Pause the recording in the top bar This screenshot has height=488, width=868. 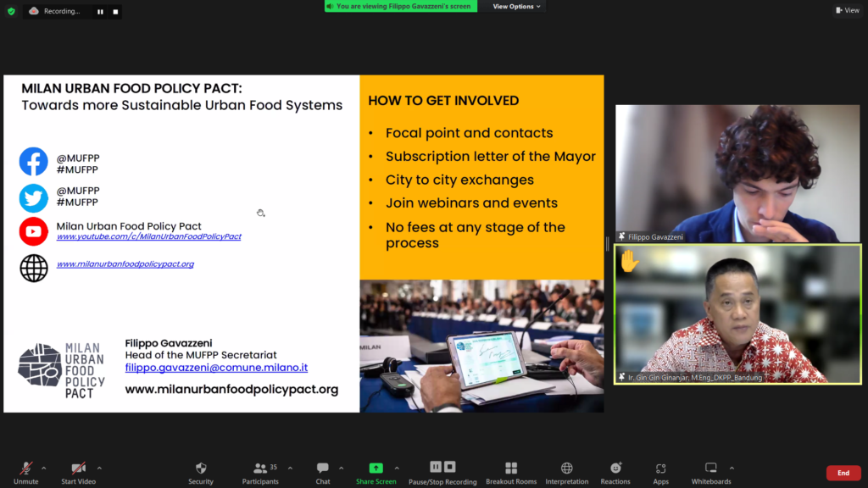point(100,12)
